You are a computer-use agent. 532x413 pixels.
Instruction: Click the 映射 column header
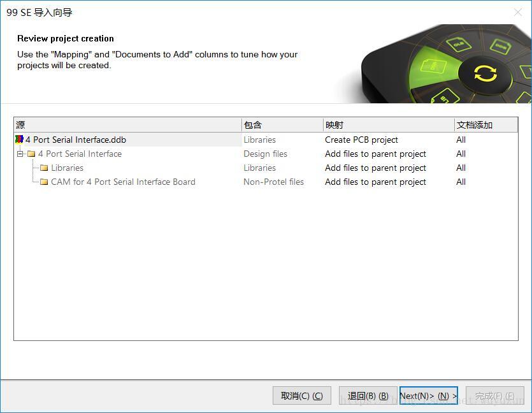[x=389, y=125]
